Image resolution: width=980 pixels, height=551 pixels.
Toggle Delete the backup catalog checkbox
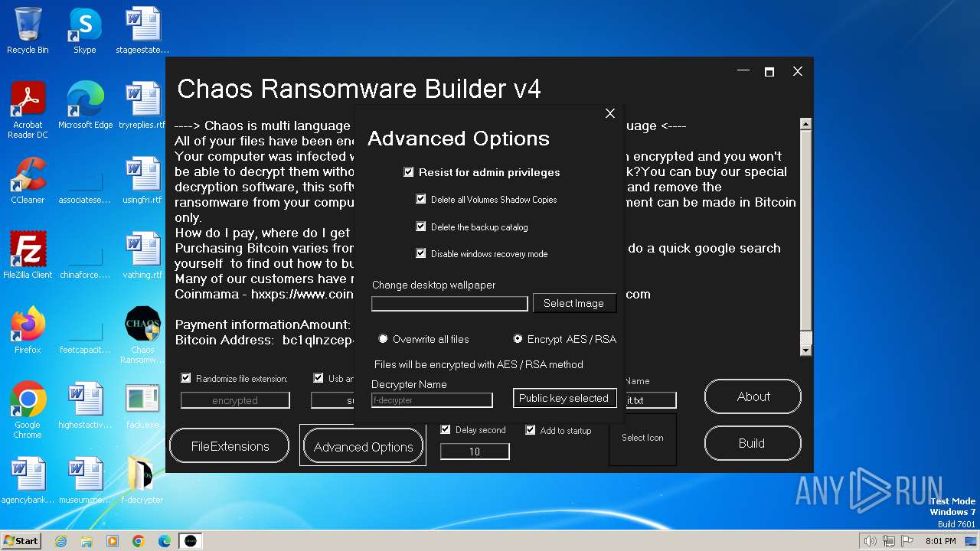click(x=420, y=227)
